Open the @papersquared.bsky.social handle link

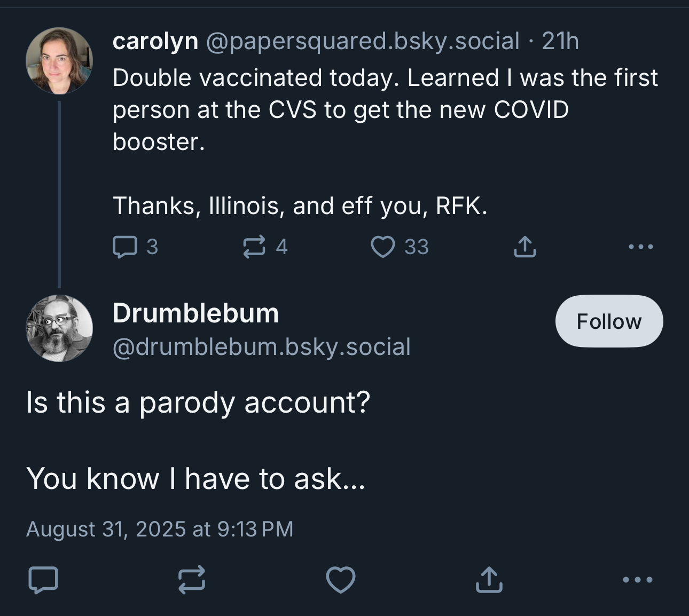362,41
